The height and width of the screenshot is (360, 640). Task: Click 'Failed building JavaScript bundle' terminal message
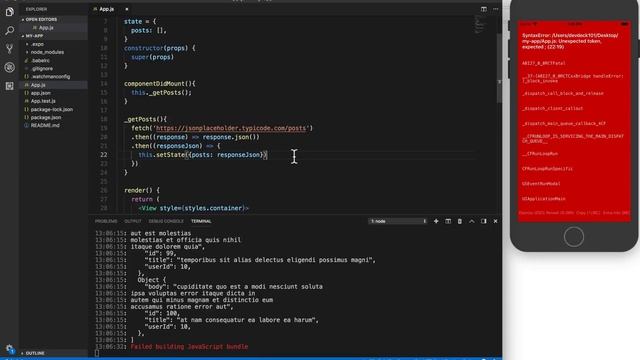tap(189, 347)
